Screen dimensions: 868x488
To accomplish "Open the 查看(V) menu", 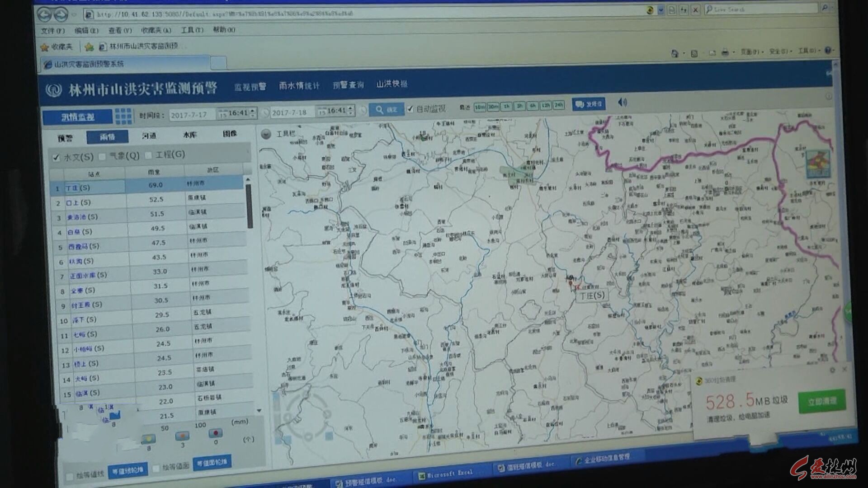I will tap(120, 30).
